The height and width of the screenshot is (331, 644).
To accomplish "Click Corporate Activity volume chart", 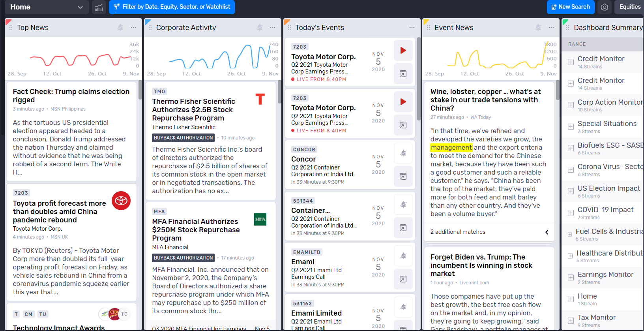I will pos(212,58).
